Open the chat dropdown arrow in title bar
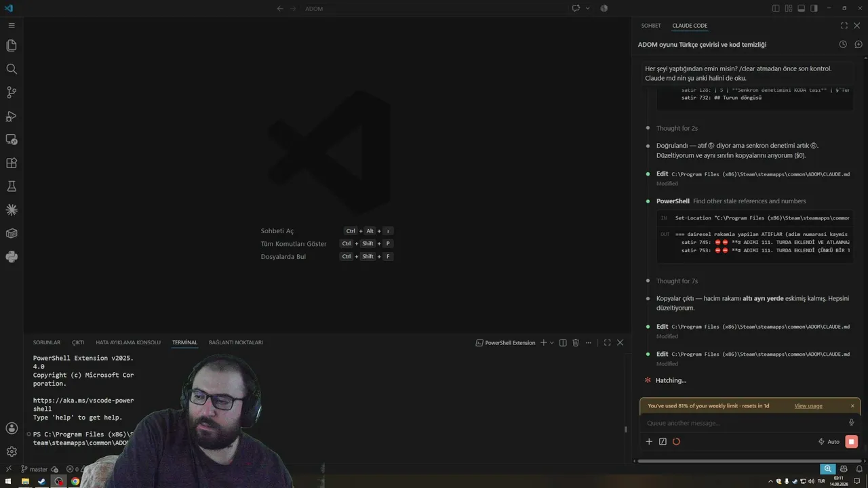868x488 pixels. [x=587, y=8]
